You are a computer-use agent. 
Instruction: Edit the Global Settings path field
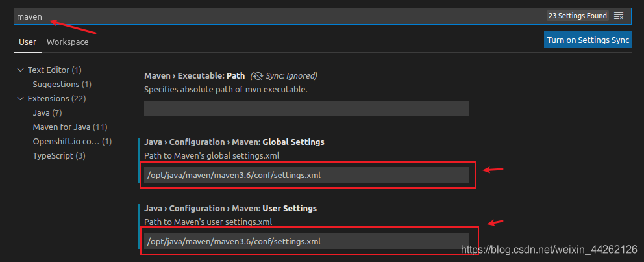click(x=306, y=175)
